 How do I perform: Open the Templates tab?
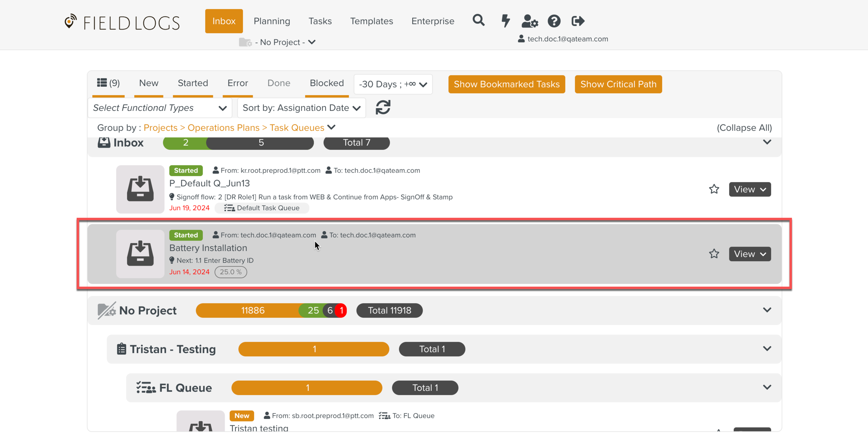(x=372, y=21)
